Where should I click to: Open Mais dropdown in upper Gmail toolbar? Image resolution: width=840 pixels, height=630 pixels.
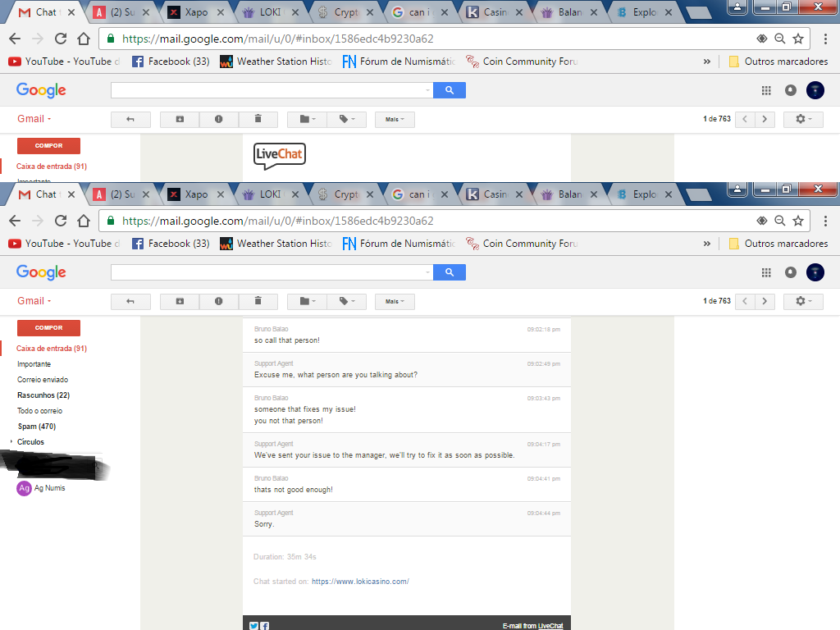pos(395,120)
